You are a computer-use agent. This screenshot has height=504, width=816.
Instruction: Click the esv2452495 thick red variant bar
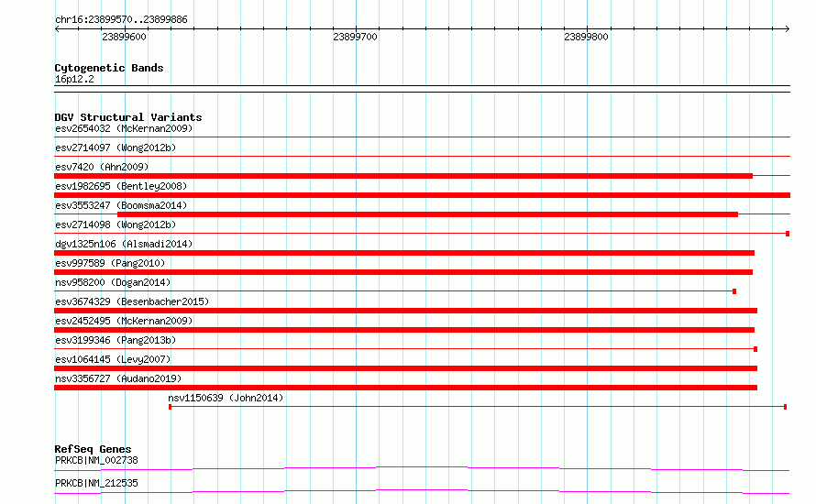(x=404, y=330)
